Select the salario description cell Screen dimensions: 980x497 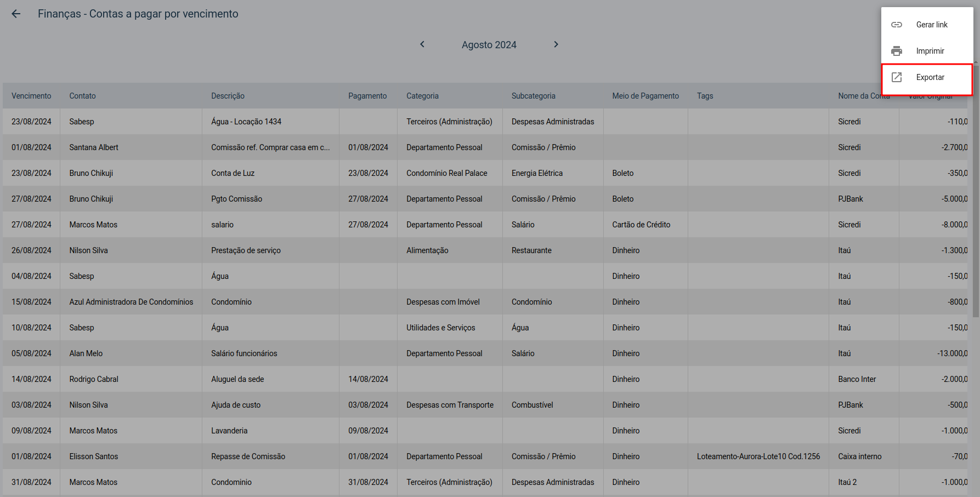(x=222, y=225)
